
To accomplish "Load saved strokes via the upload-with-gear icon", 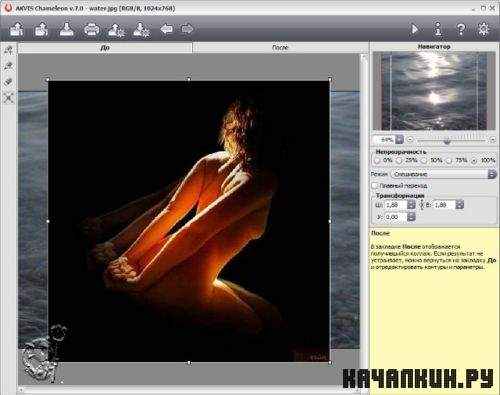I will pos(116,30).
